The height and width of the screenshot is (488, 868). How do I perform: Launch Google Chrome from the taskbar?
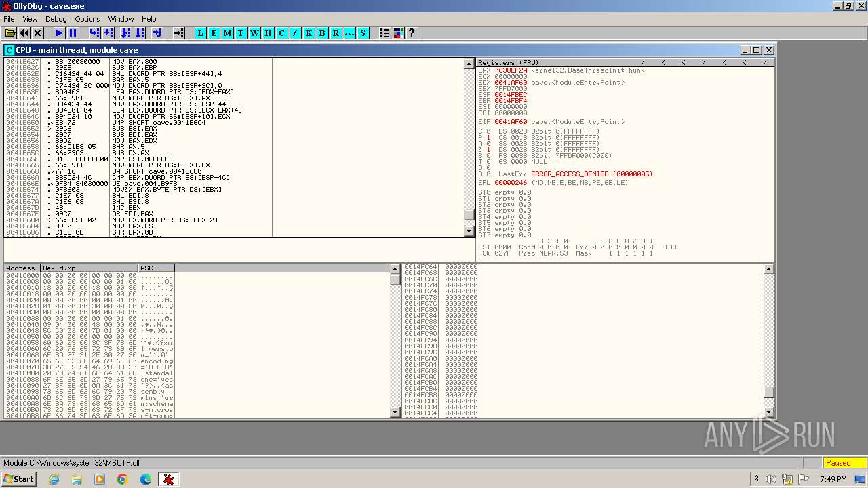tap(122, 479)
